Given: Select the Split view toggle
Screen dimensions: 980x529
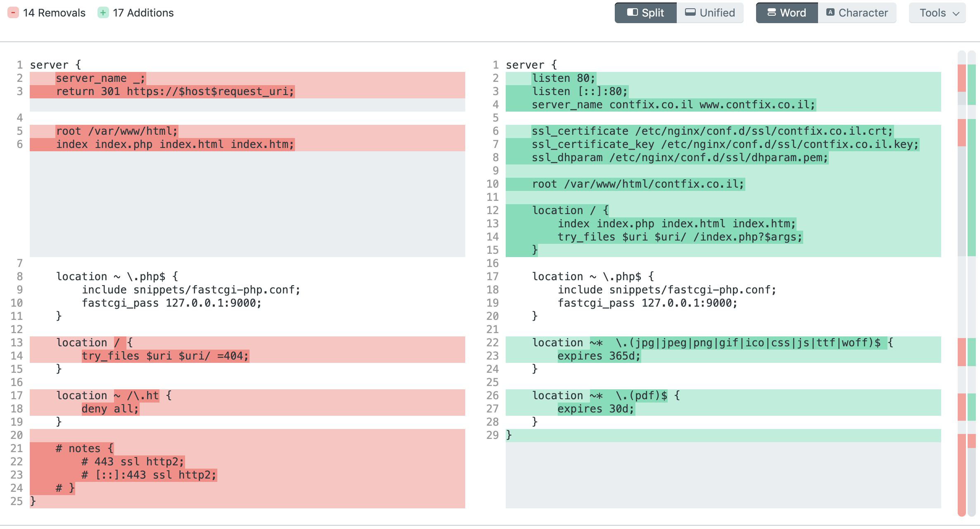Looking at the screenshot, I should click(x=645, y=12).
